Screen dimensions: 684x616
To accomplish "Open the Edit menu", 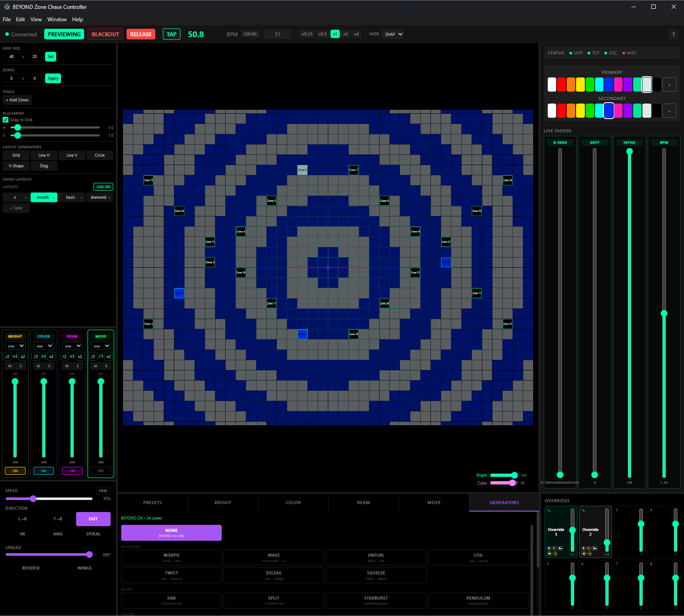I will point(20,19).
